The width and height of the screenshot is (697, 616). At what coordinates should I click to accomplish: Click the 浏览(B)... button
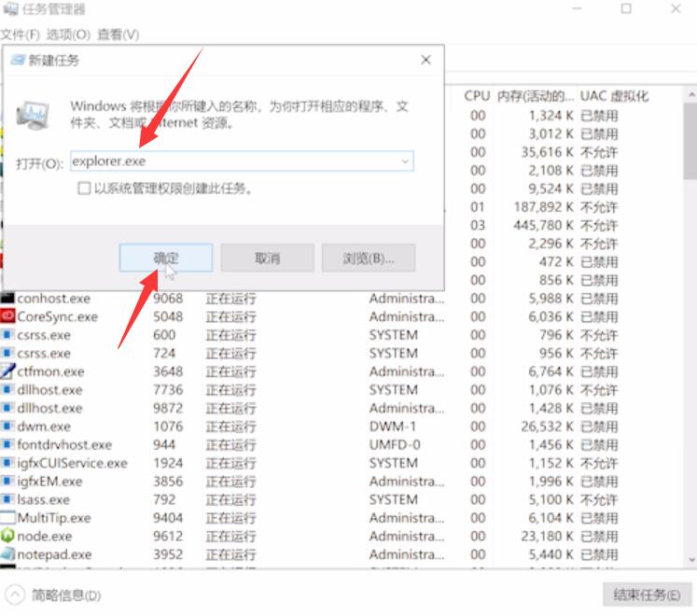tap(369, 258)
